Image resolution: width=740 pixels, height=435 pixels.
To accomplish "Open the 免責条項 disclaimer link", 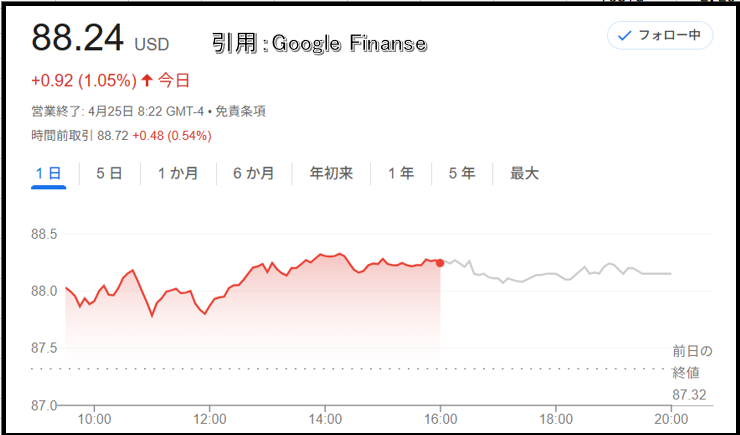I will pos(240,112).
